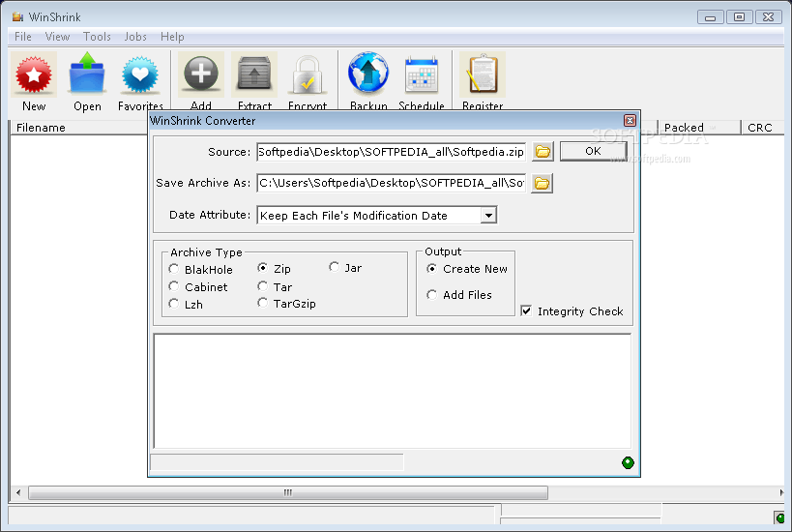Select BlakHole archive type
Image resolution: width=792 pixels, height=532 pixels.
coord(174,269)
